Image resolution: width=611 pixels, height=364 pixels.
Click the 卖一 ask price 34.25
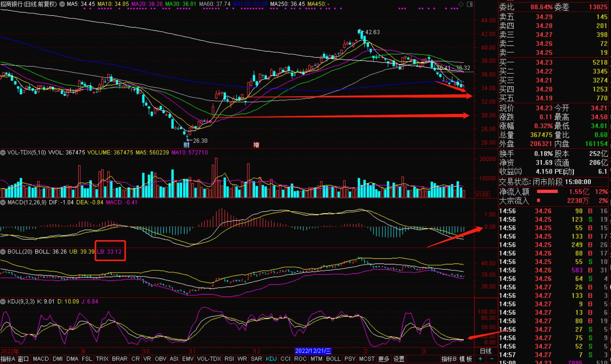pos(544,53)
